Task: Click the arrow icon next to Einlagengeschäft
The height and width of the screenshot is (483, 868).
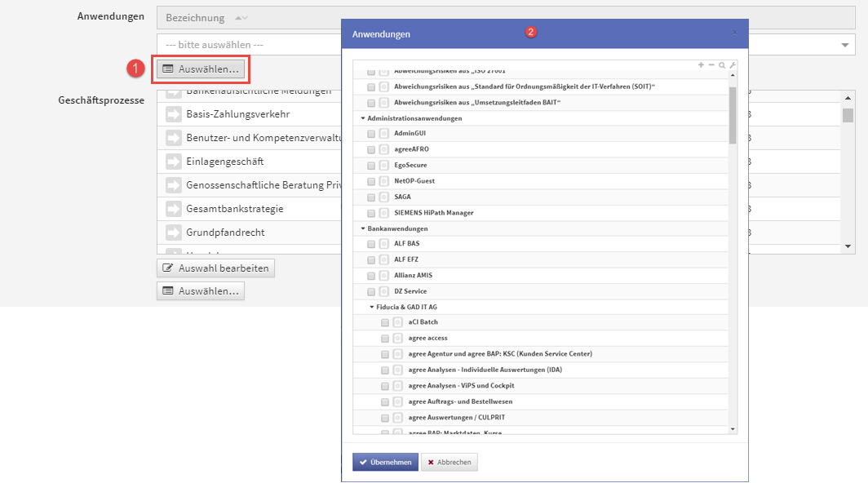Action: (x=175, y=162)
